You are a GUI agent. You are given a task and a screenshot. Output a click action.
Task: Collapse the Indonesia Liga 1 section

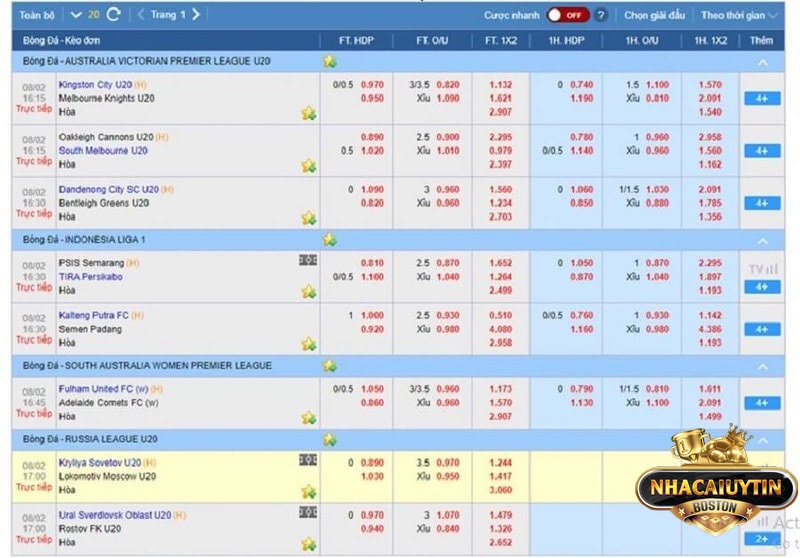pyautogui.click(x=762, y=241)
